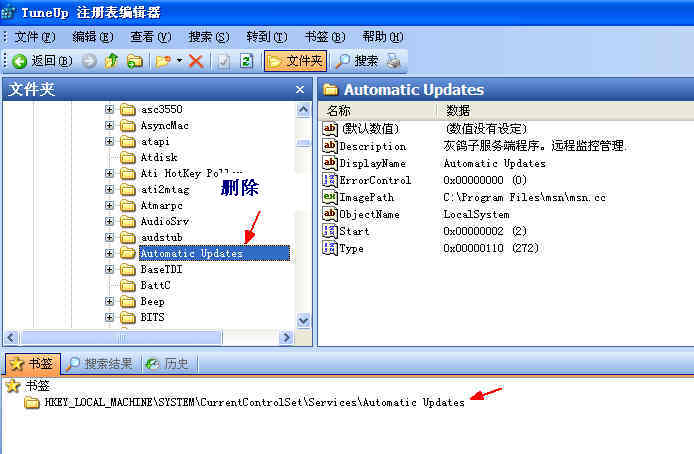
Task: Open the 转到 menu
Action: (267, 37)
